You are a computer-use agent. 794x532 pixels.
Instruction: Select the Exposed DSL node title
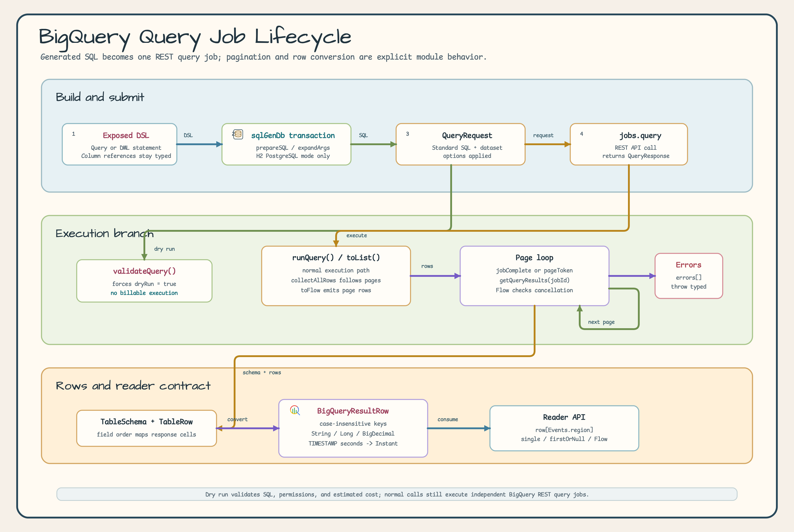tap(126, 135)
